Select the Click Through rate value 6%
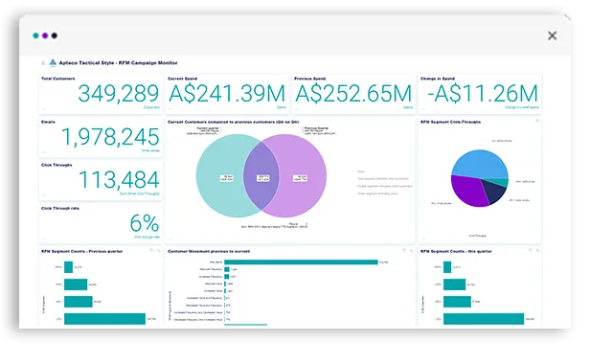This screenshot has height=364, width=613. click(x=145, y=223)
